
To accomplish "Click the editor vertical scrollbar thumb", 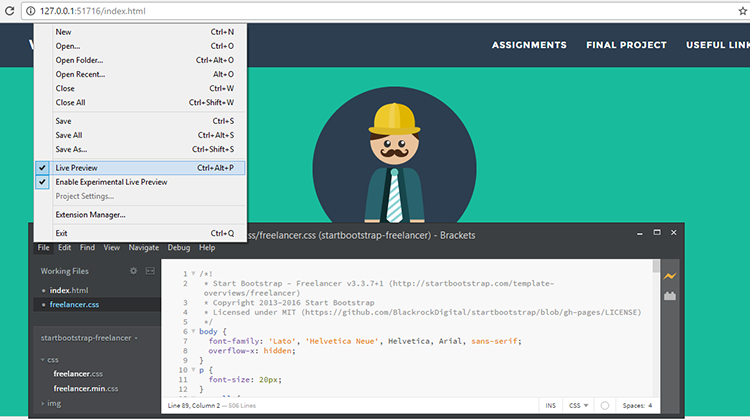I will coord(656,266).
